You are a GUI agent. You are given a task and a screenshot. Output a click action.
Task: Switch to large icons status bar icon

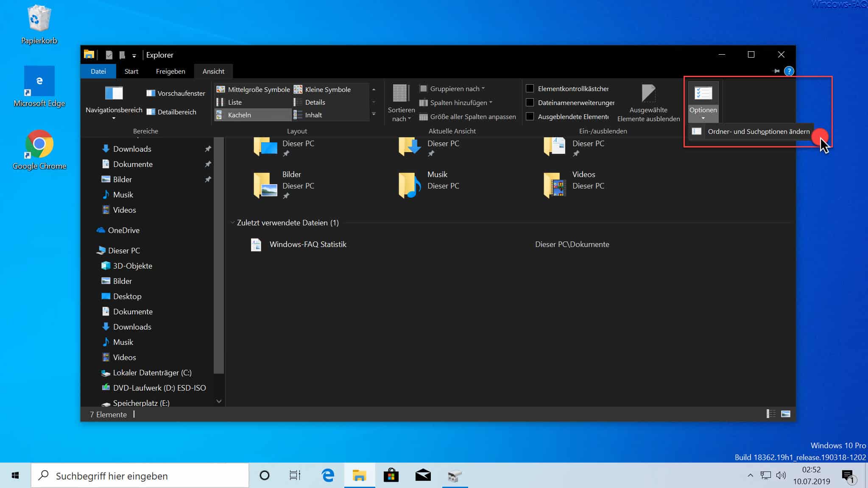pyautogui.click(x=785, y=414)
